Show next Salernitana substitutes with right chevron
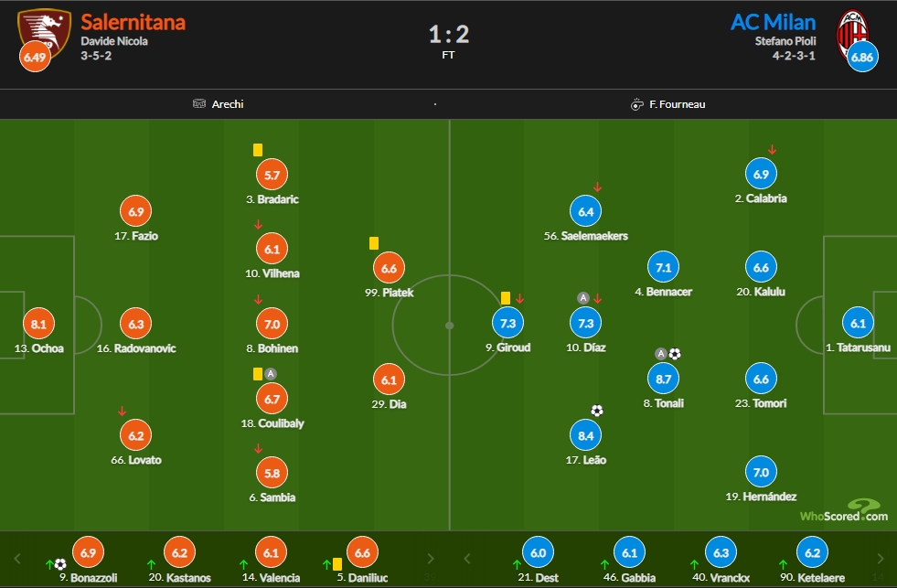 pos(431,558)
